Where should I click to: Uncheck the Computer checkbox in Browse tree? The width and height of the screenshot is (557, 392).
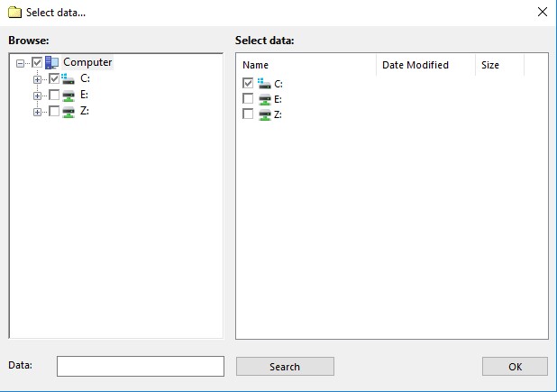[x=37, y=62]
